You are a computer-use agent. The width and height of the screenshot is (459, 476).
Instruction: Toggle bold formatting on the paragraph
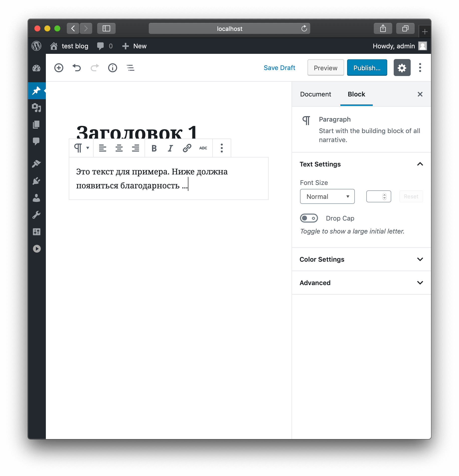click(x=154, y=148)
